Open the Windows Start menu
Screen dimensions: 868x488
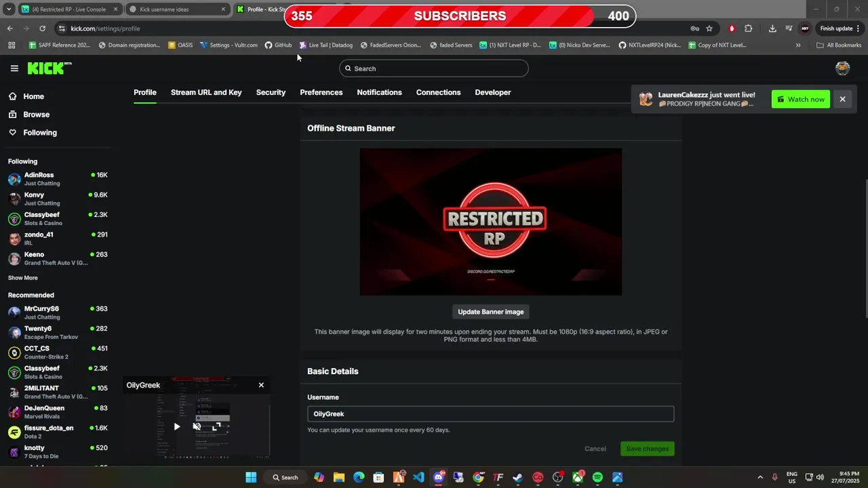(x=251, y=477)
